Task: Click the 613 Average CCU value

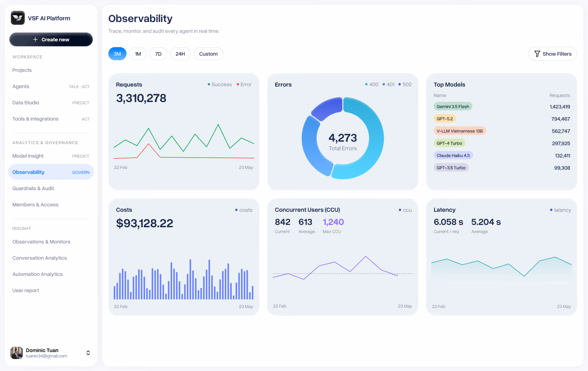Action: [305, 222]
